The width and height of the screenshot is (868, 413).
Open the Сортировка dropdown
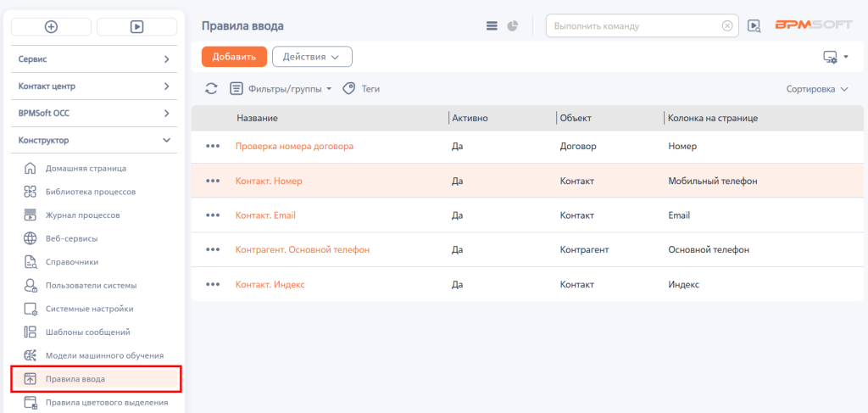coord(817,89)
